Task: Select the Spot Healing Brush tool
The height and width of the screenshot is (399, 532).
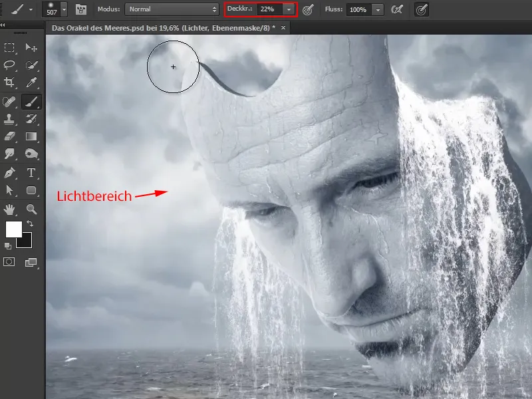Action: pos(9,102)
